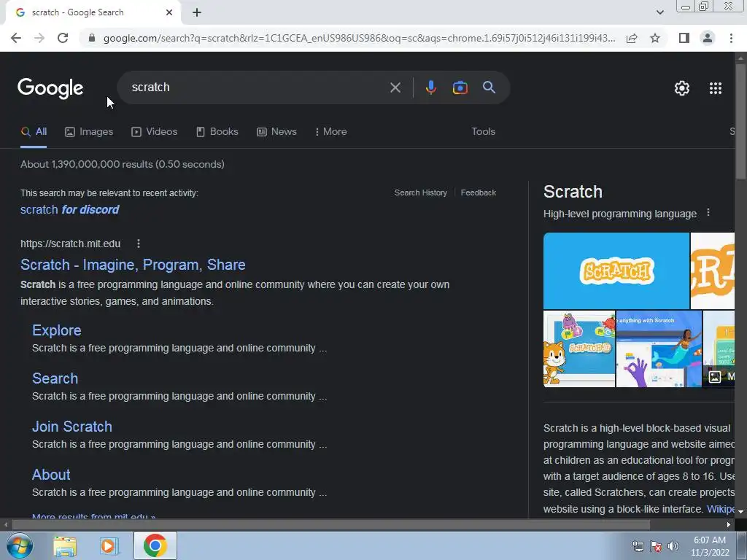Open Chrome side panel

click(x=684, y=38)
